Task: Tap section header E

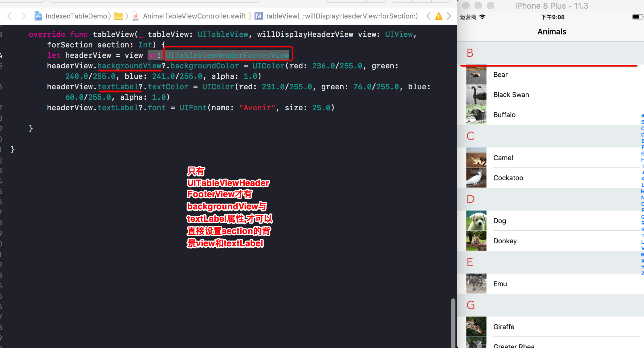Action: pyautogui.click(x=550, y=262)
